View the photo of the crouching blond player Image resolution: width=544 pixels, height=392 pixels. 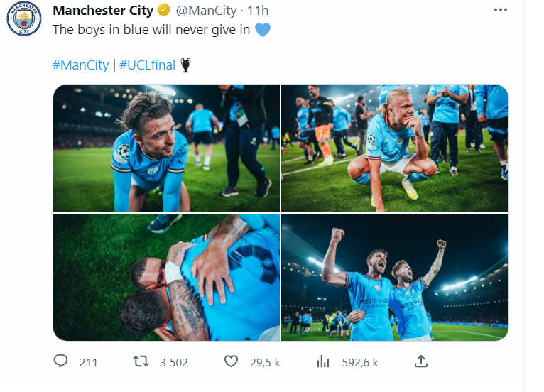395,148
